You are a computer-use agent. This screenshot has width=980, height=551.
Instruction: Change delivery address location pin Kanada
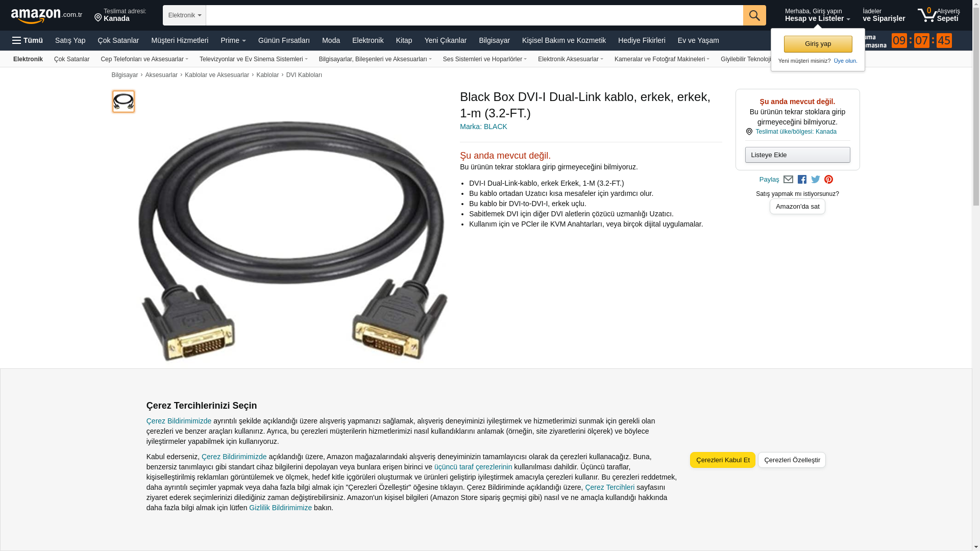pos(120,15)
